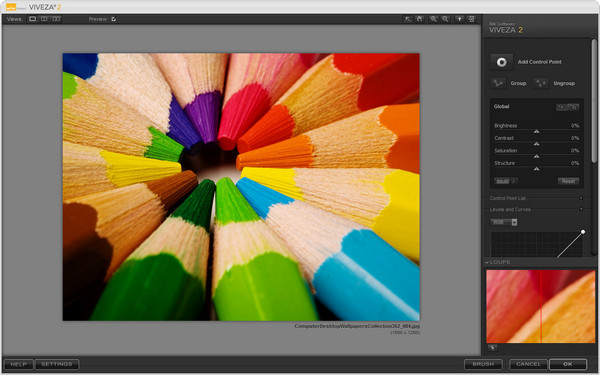600x375 pixels.
Task: Click the Group control points icon
Action: coord(498,83)
